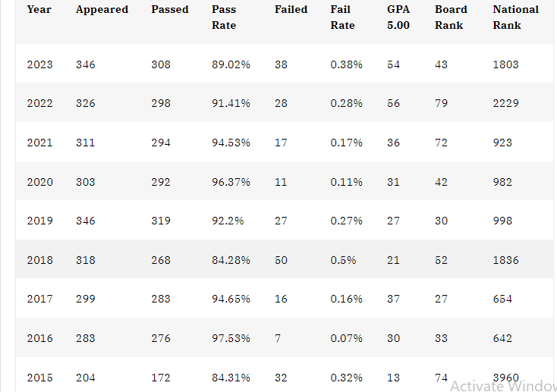Select the Passed column header
Screen dimensions: 557x392
170,9
